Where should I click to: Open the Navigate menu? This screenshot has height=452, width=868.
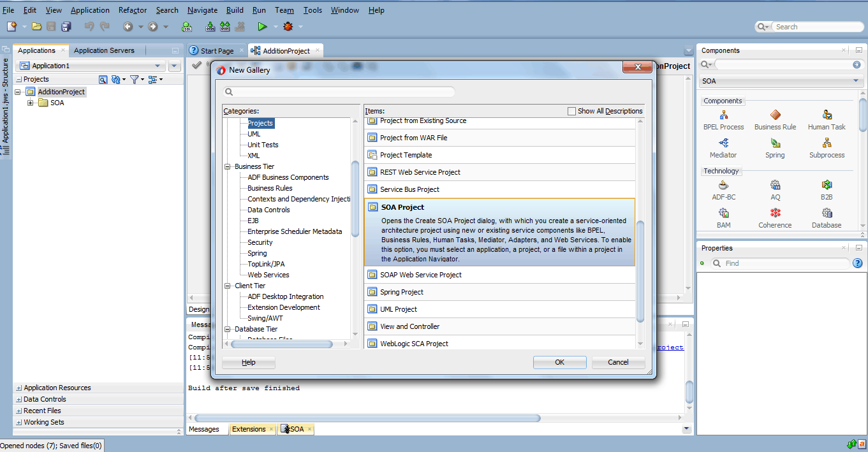point(202,10)
